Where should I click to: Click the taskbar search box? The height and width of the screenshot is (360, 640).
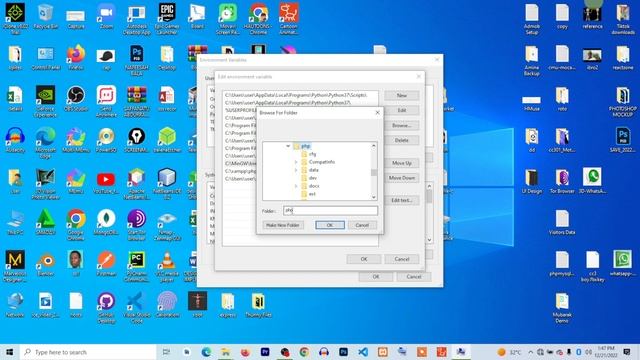(x=88, y=352)
